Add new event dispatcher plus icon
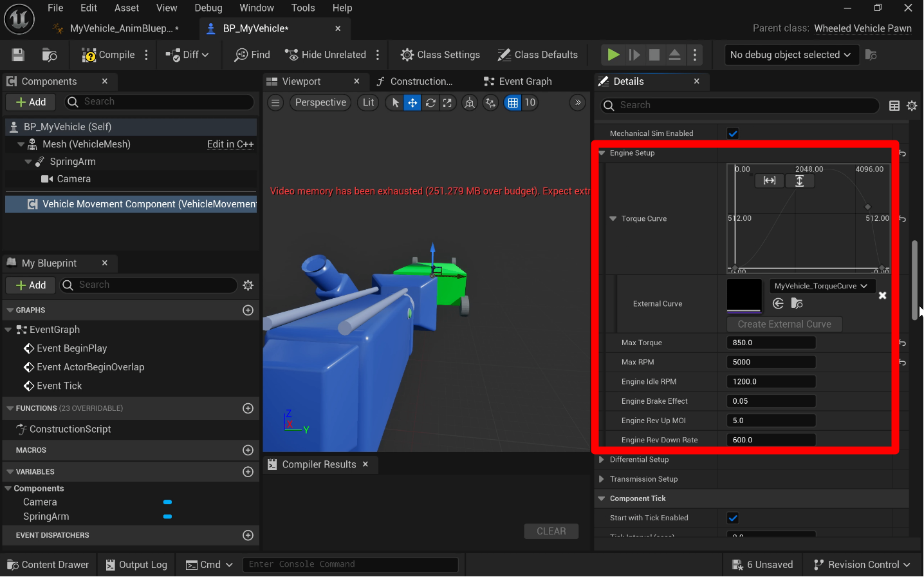 point(248,535)
